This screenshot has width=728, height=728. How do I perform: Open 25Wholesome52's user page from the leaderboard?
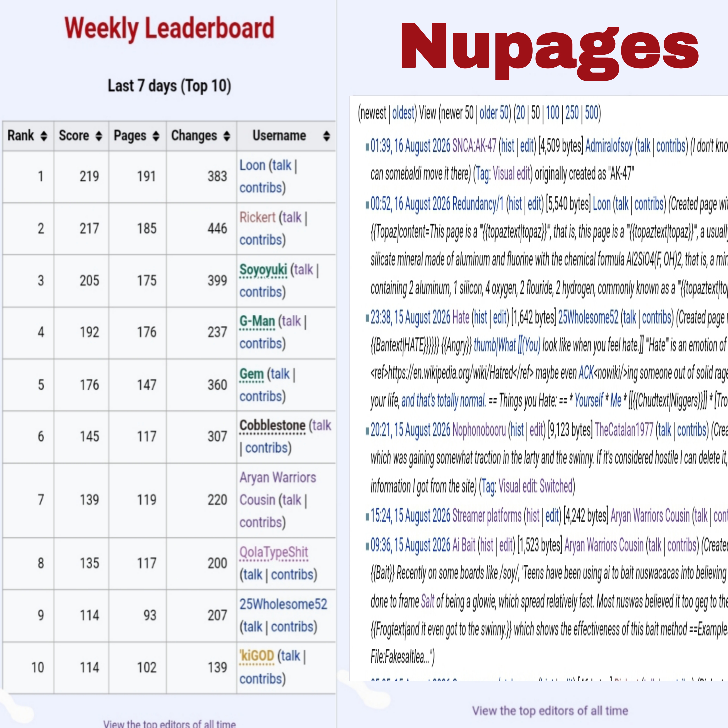coord(283,604)
